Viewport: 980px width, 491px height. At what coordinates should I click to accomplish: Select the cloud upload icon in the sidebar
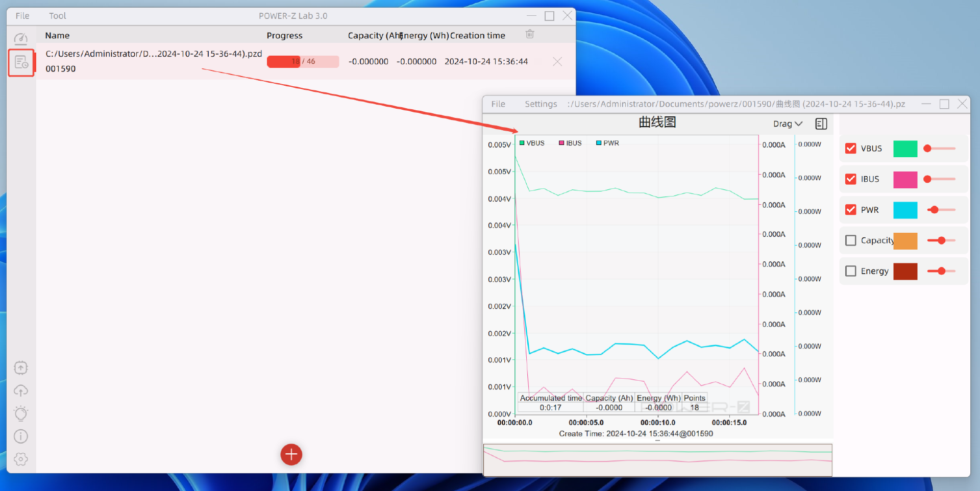(21, 390)
